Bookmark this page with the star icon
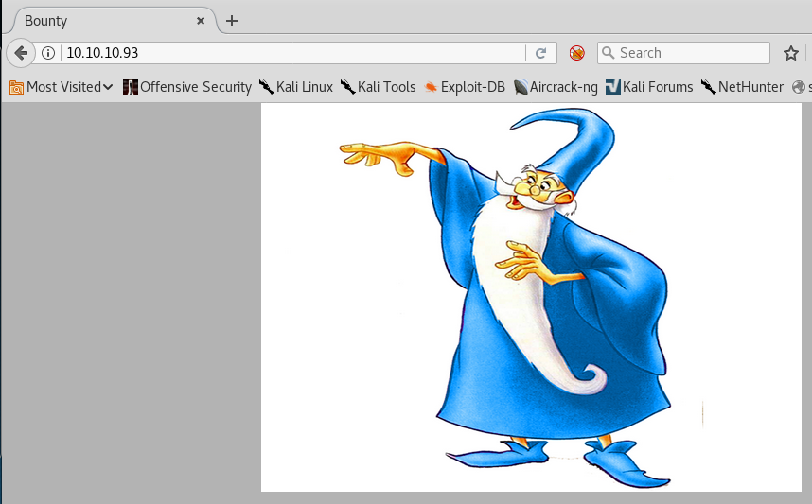The height and width of the screenshot is (504, 812). pyautogui.click(x=791, y=53)
